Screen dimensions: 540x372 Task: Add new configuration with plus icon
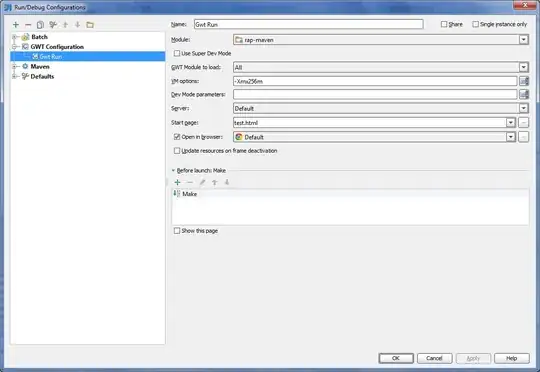point(16,24)
